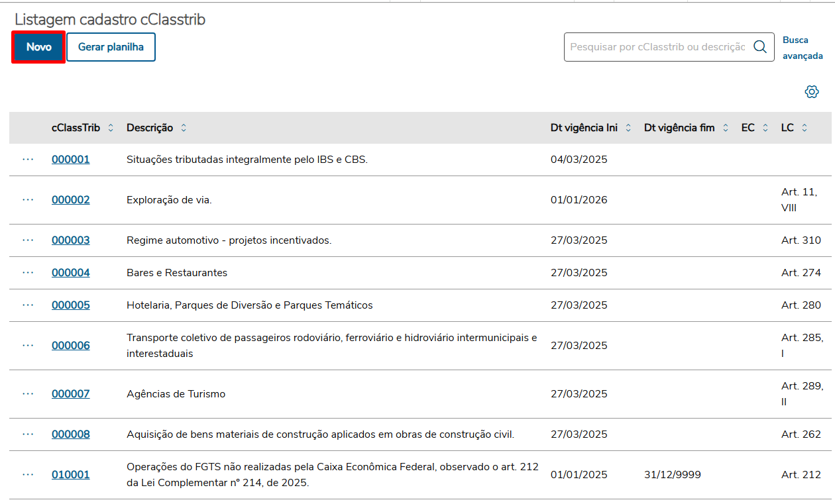Show actions for Bares e Restaurantes row
The image size is (835, 504).
[28, 273]
